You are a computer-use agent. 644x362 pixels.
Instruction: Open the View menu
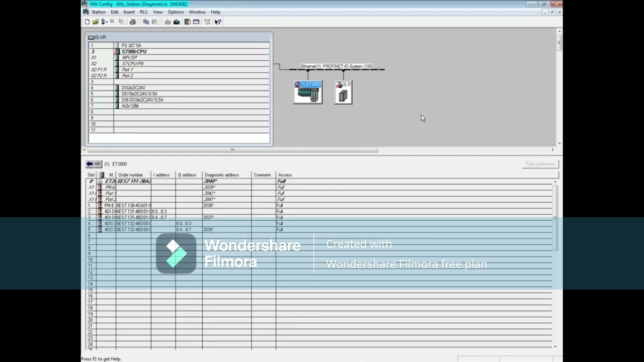pos(158,12)
